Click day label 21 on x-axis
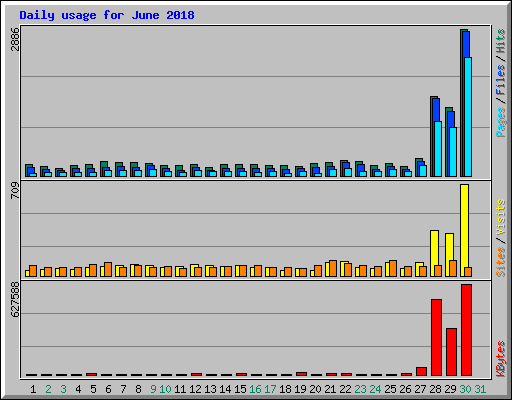Screen dimensions: 512x400 pyautogui.click(x=330, y=389)
